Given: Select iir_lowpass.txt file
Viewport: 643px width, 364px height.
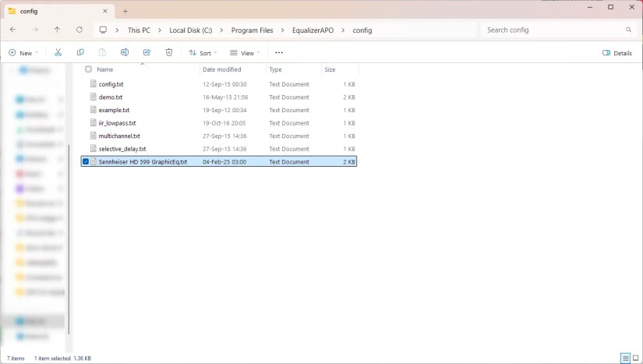Looking at the screenshot, I should [x=117, y=123].
